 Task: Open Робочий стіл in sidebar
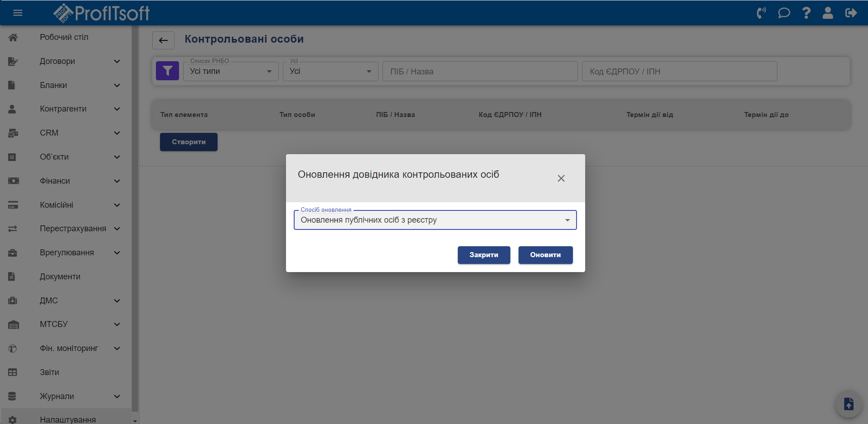coord(64,37)
